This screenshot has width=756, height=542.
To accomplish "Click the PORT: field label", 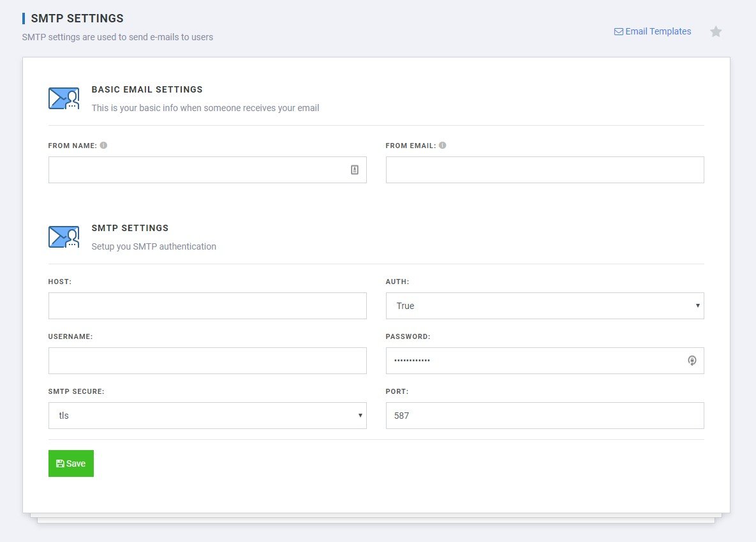I will click(397, 391).
